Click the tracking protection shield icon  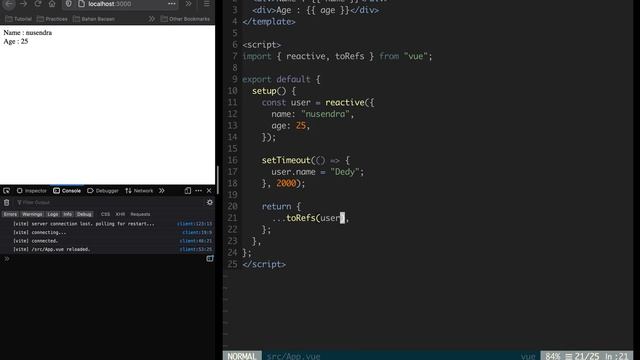69,4
